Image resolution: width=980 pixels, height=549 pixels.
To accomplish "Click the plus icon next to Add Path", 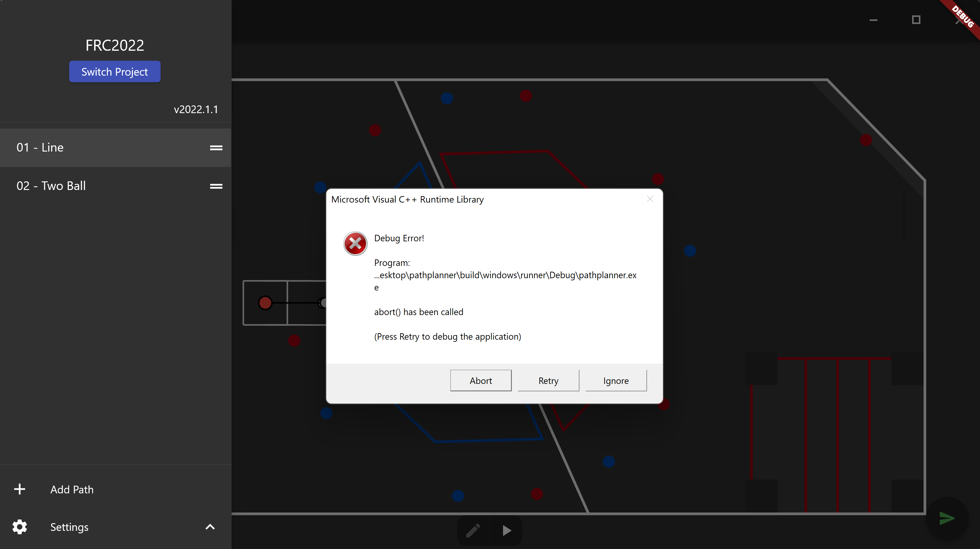I will [x=19, y=489].
